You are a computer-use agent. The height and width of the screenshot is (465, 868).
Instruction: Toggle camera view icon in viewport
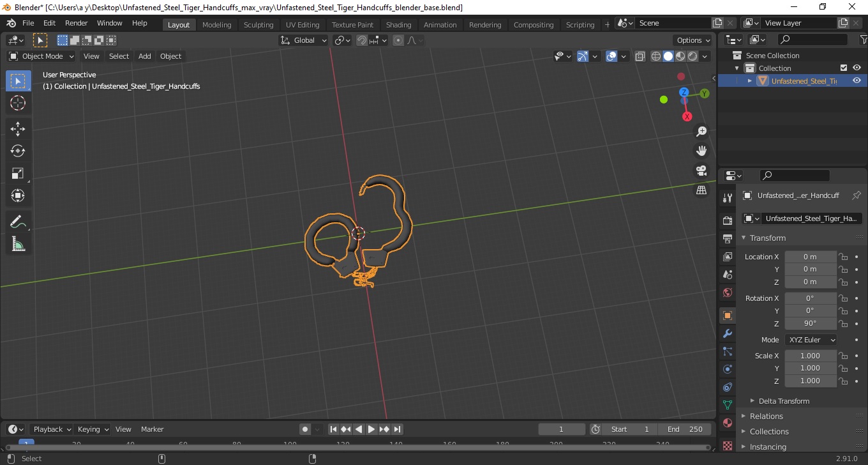[701, 171]
